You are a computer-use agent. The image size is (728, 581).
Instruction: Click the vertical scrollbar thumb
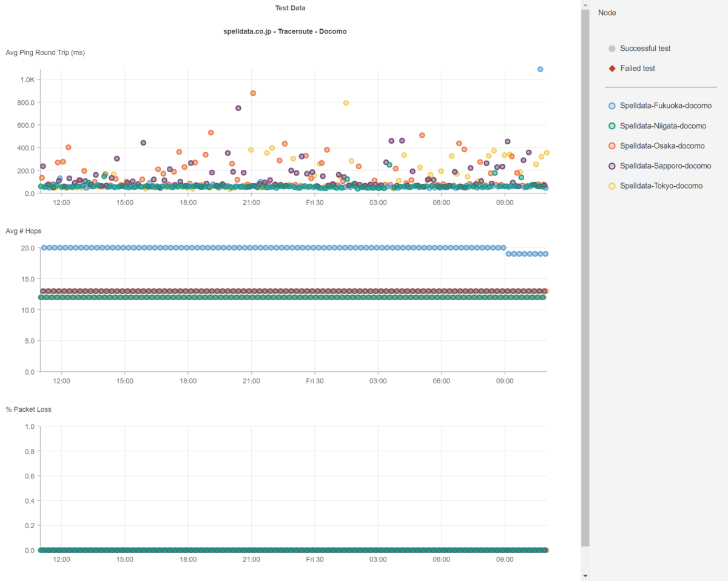click(x=585, y=278)
